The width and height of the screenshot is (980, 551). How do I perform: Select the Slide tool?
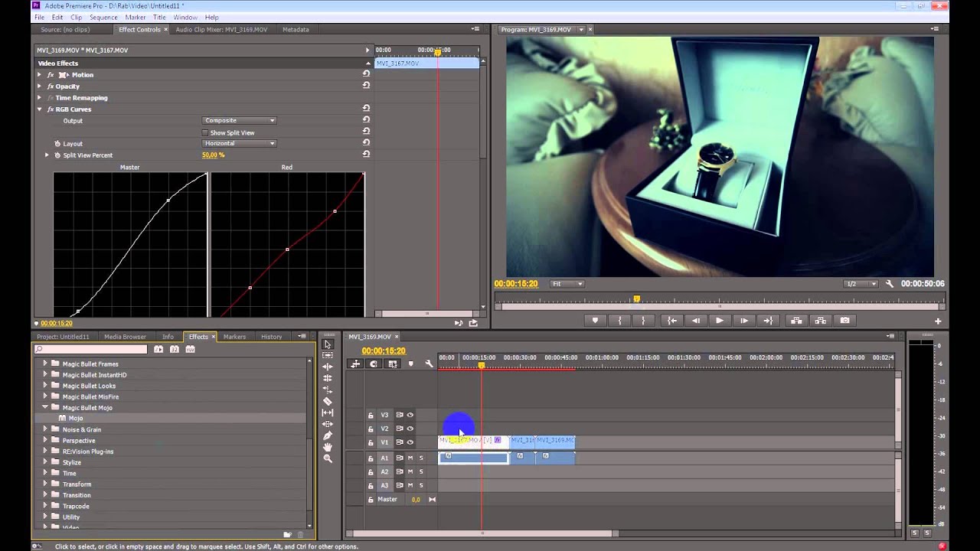328,424
